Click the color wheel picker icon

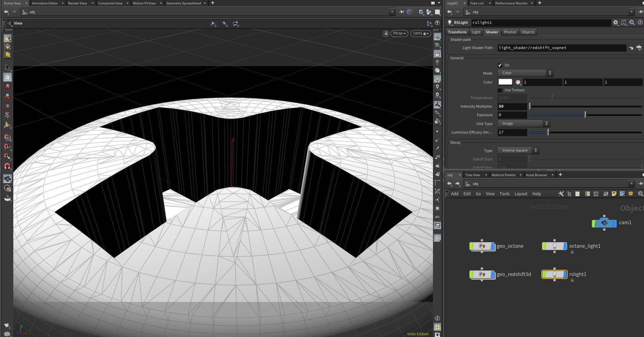[518, 82]
